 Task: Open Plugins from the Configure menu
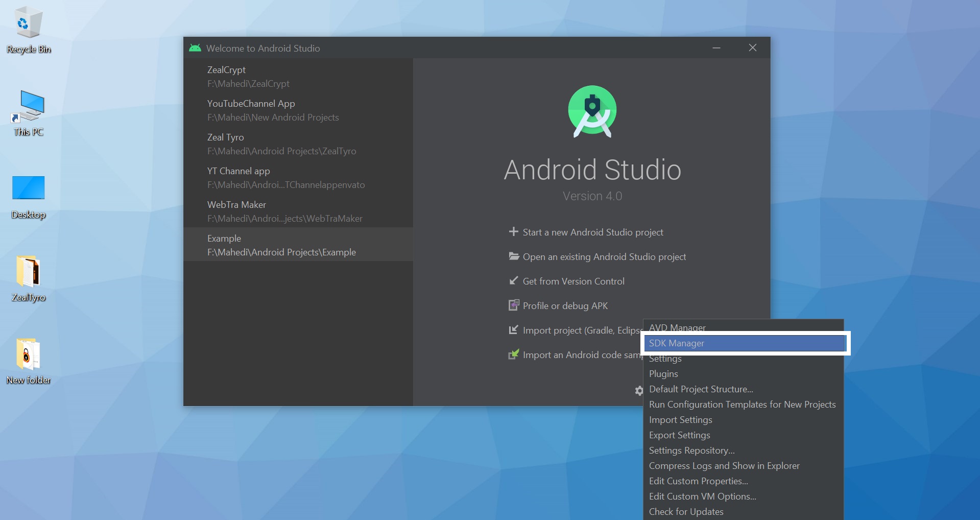pos(743,374)
